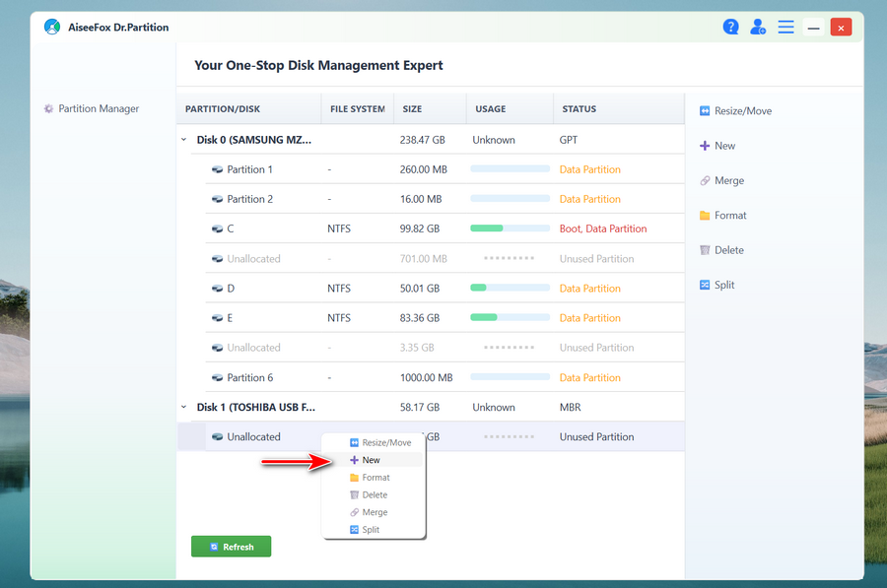887x588 pixels.
Task: Click the 50.01 GB size cell
Action: click(x=419, y=289)
